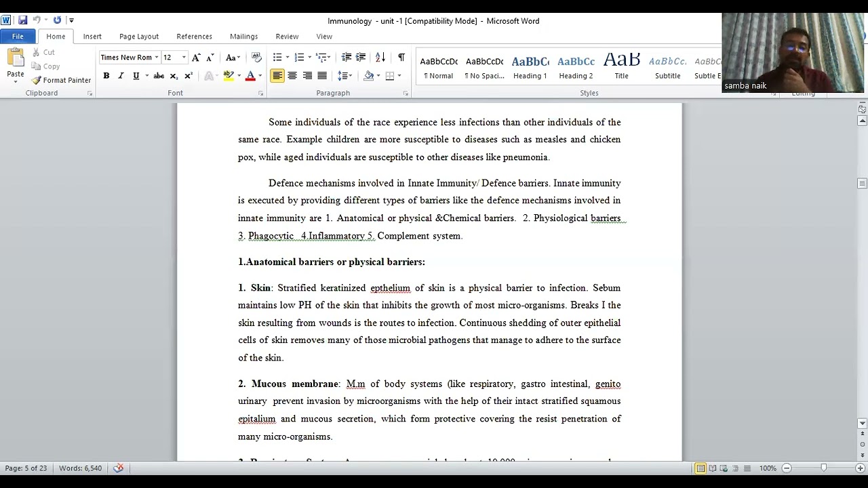This screenshot has width=868, height=488.
Task: Apply red font color
Action: coord(250,76)
